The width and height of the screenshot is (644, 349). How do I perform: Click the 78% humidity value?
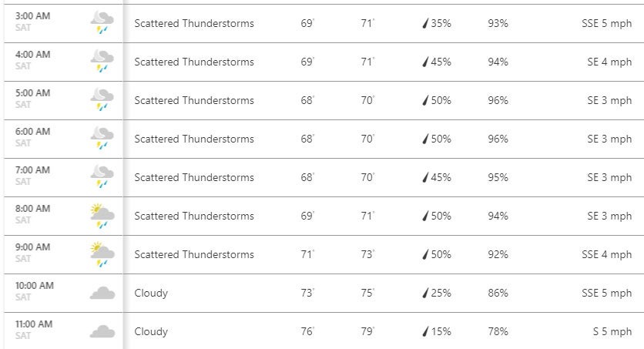coord(498,331)
